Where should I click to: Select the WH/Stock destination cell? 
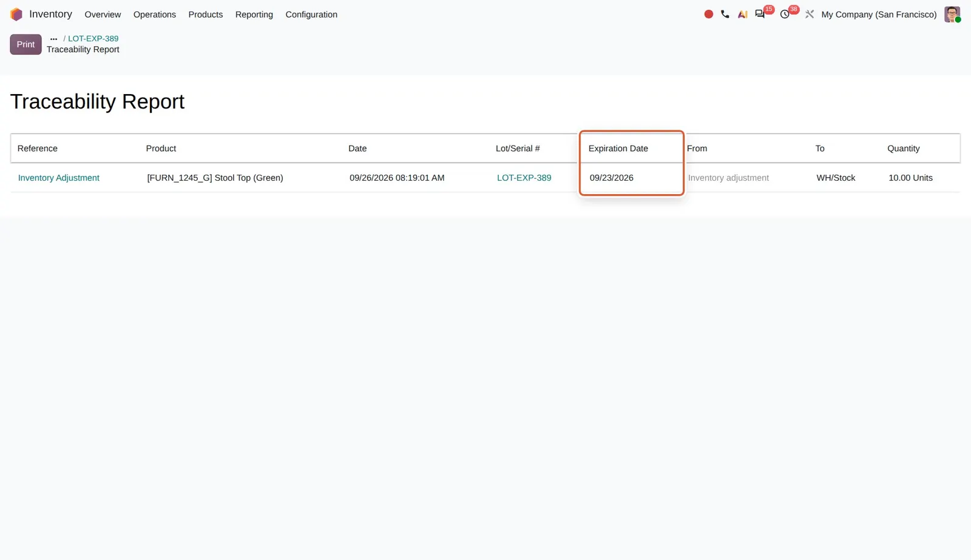tap(836, 178)
